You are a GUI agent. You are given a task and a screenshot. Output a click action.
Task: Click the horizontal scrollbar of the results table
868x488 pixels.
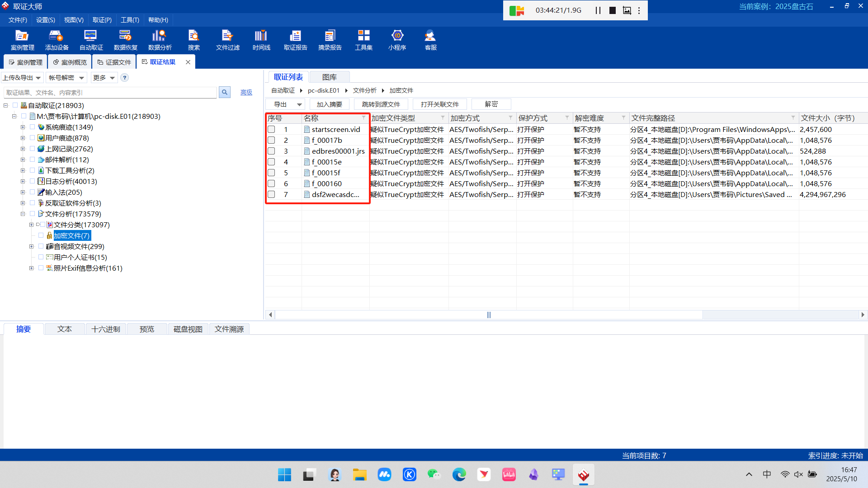(x=488, y=314)
